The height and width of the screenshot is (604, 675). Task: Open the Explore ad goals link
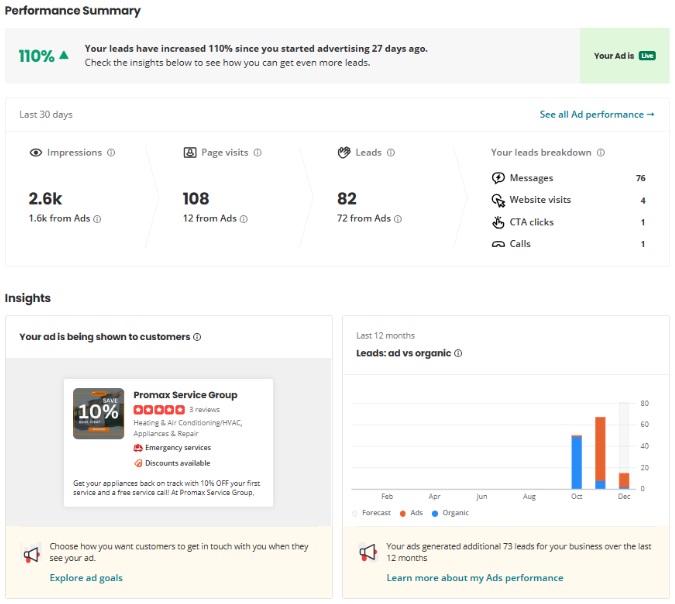tap(86, 578)
